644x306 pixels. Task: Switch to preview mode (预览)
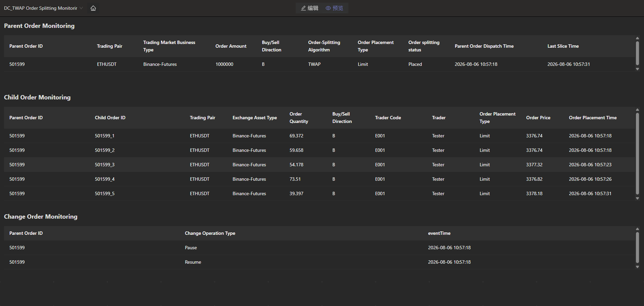[x=334, y=8]
